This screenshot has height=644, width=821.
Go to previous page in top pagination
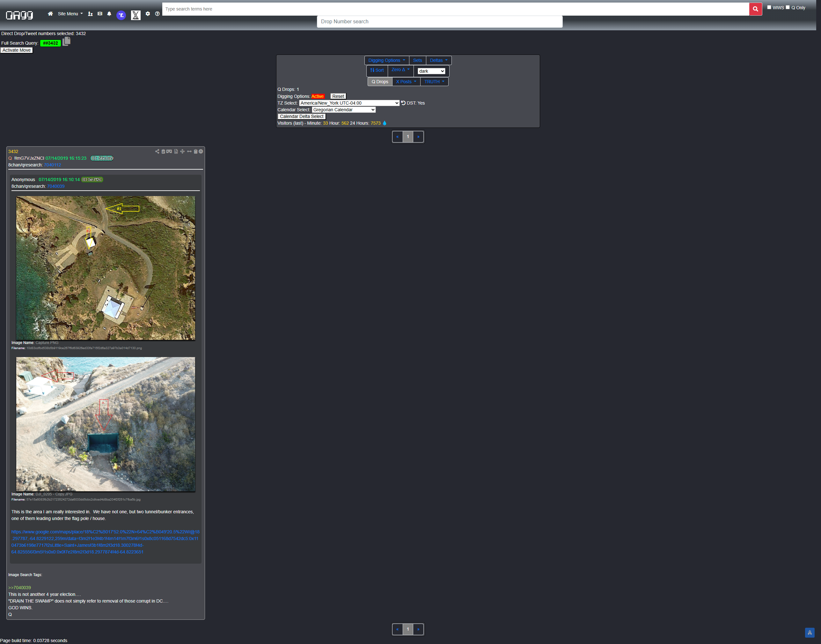pyautogui.click(x=398, y=136)
